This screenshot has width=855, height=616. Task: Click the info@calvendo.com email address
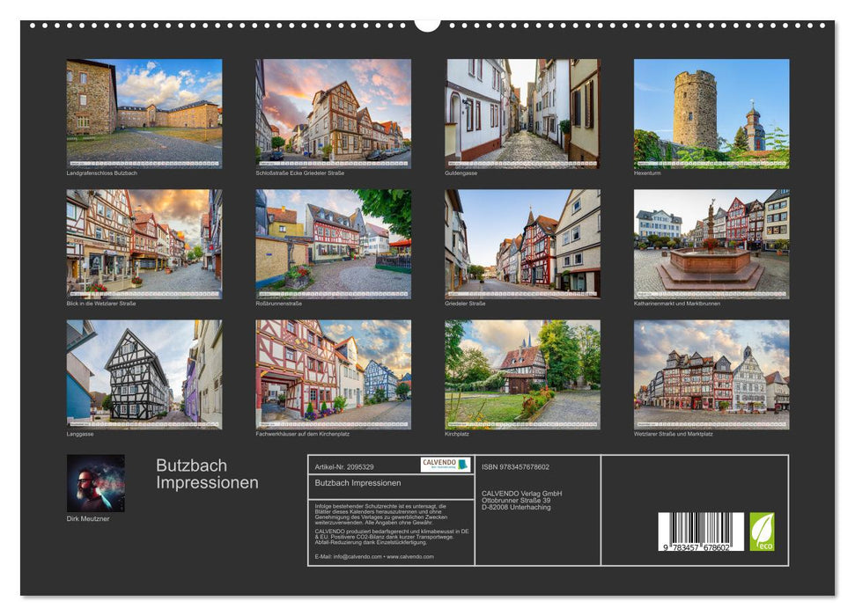click(x=356, y=557)
